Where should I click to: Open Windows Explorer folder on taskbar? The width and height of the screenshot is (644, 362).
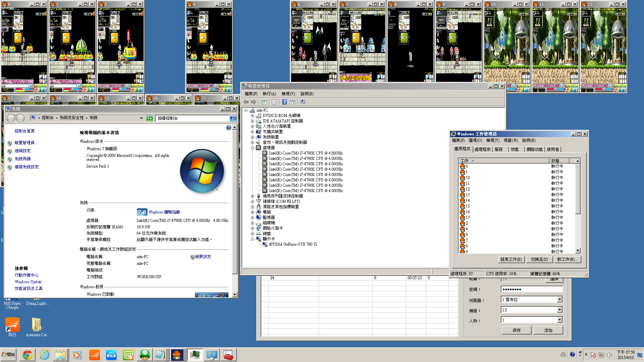tap(61, 355)
